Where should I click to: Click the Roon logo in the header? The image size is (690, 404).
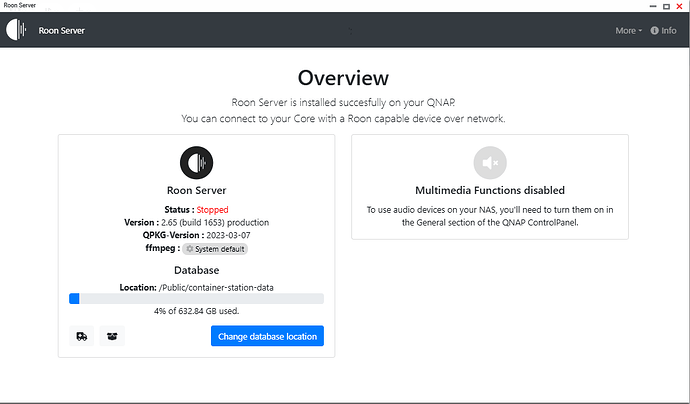[x=16, y=30]
